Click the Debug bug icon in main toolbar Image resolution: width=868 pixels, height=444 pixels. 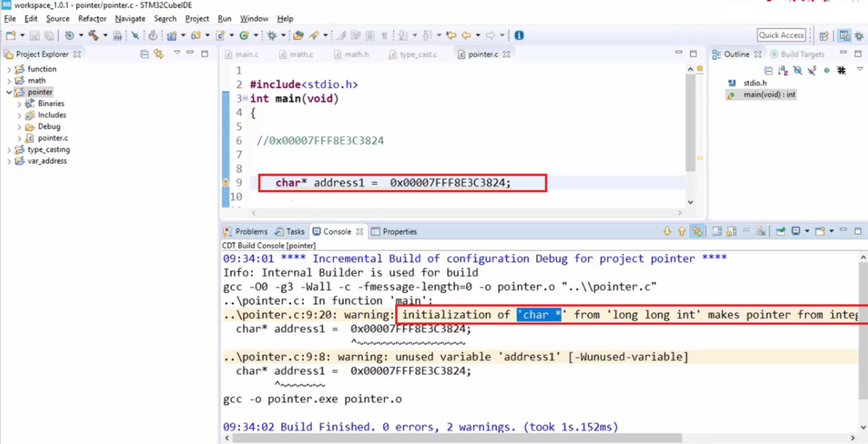click(272, 36)
